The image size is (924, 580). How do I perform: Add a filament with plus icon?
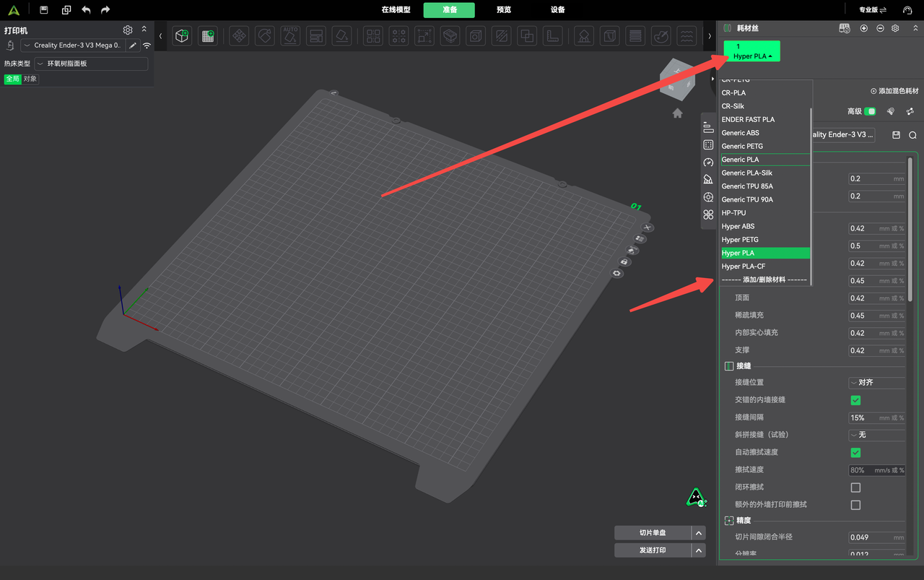[864, 28]
